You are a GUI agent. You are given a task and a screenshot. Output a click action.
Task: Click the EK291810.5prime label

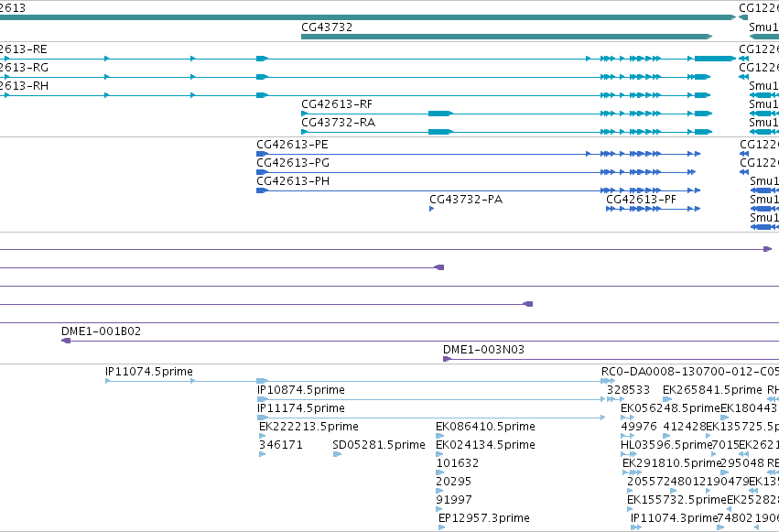[x=672, y=463]
